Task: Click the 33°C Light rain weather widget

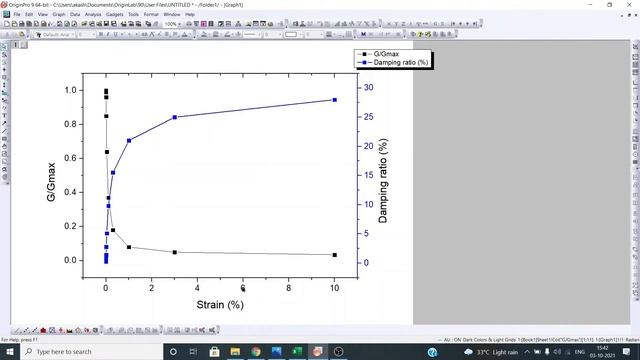Action: point(491,352)
